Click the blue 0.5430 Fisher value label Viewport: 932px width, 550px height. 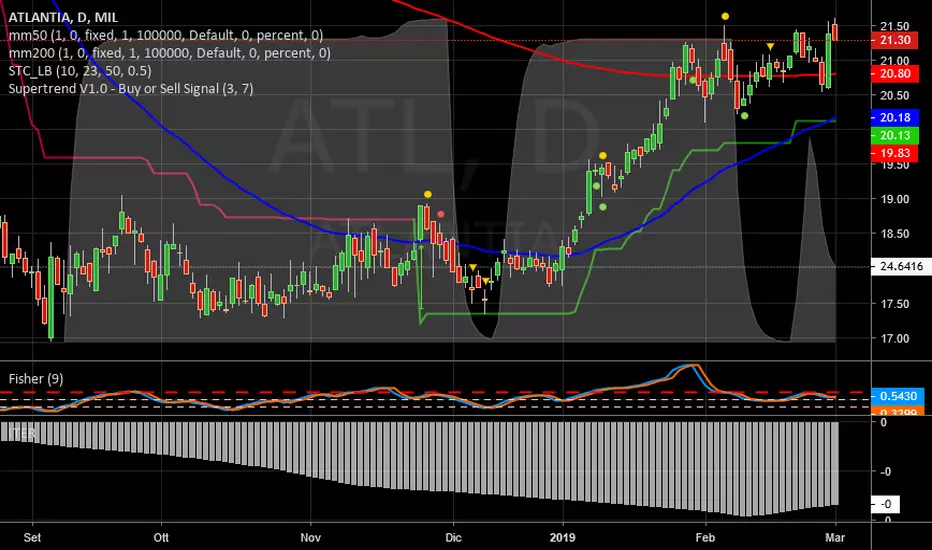pos(898,396)
